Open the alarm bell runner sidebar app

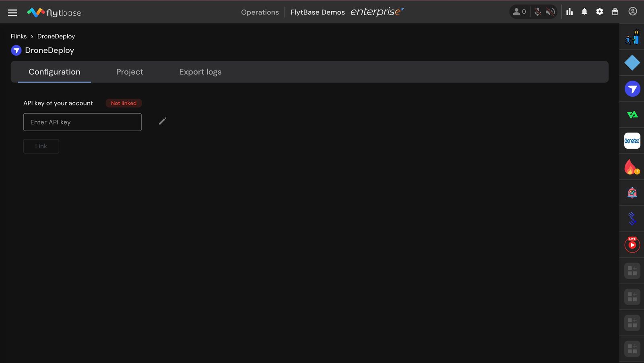pos(632,193)
